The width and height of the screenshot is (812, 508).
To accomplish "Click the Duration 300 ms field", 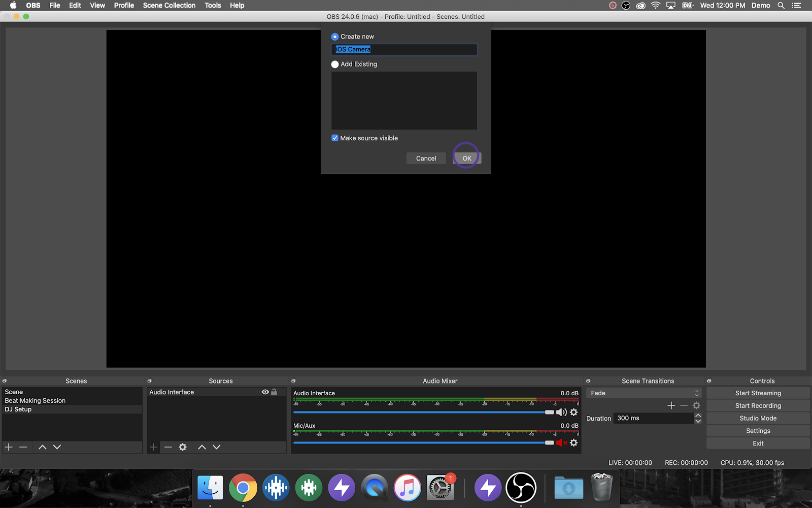I will (x=654, y=418).
